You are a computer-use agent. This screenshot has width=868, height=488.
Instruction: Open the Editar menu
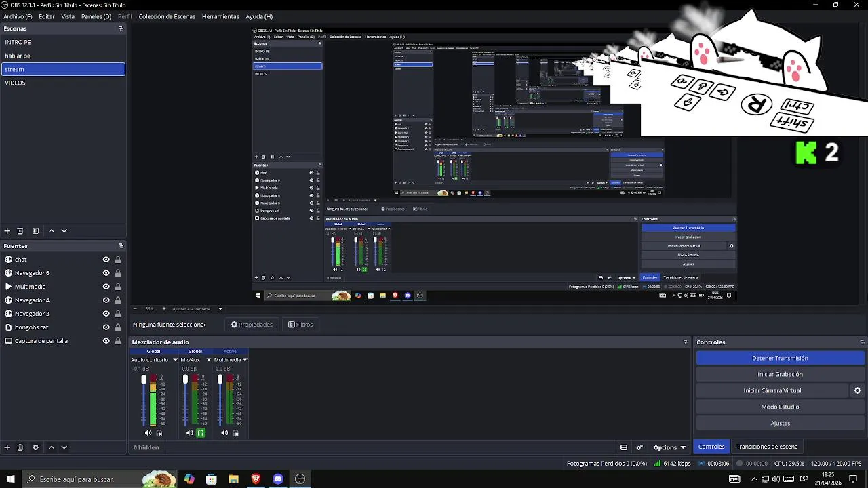47,16
